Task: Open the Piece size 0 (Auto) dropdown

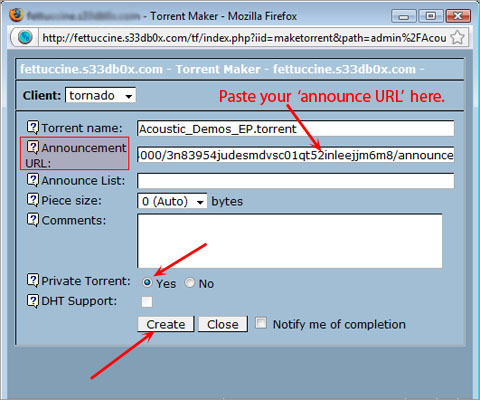Action: (172, 201)
